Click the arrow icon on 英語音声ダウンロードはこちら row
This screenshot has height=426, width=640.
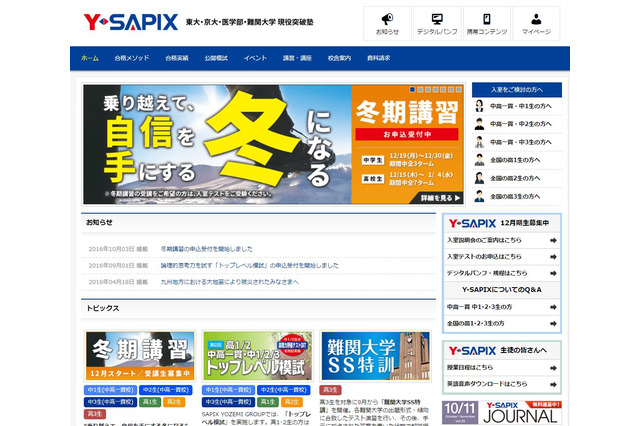[x=553, y=384]
